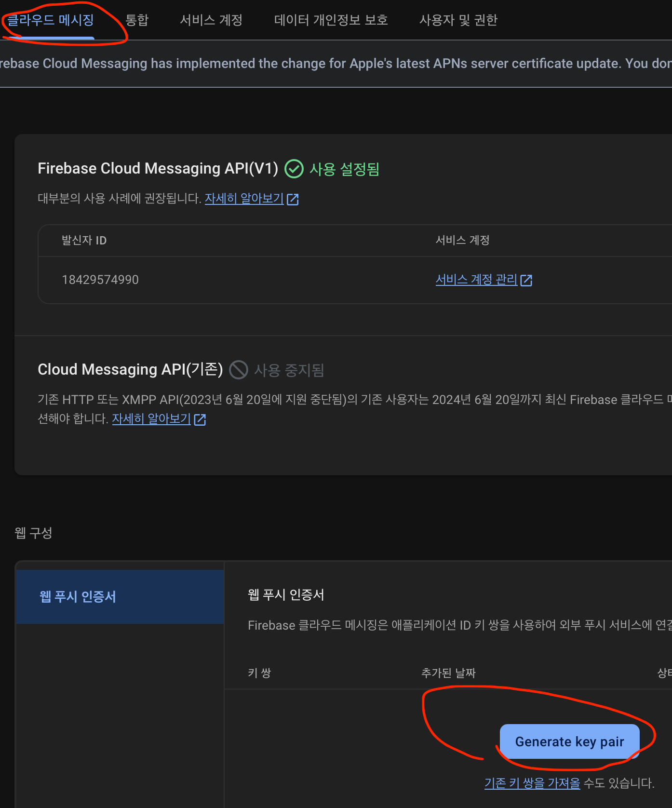
Task: Click the Generate key pair button
Action: tap(570, 741)
